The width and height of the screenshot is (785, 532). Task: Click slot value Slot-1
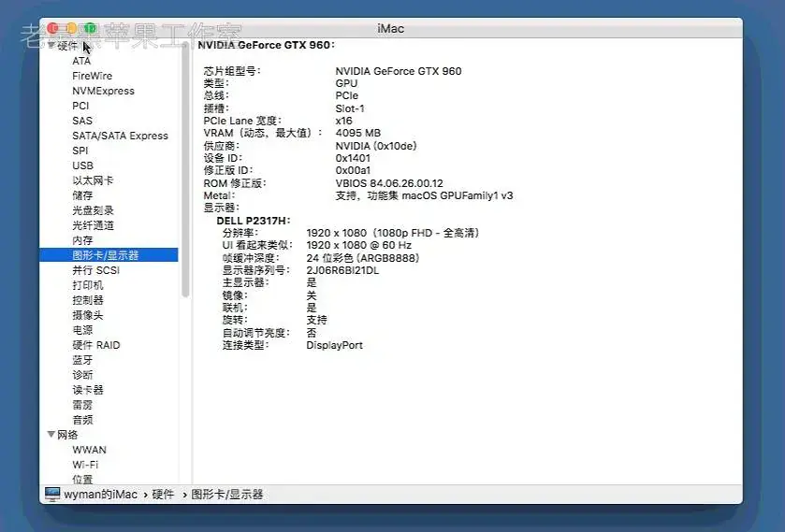(350, 108)
